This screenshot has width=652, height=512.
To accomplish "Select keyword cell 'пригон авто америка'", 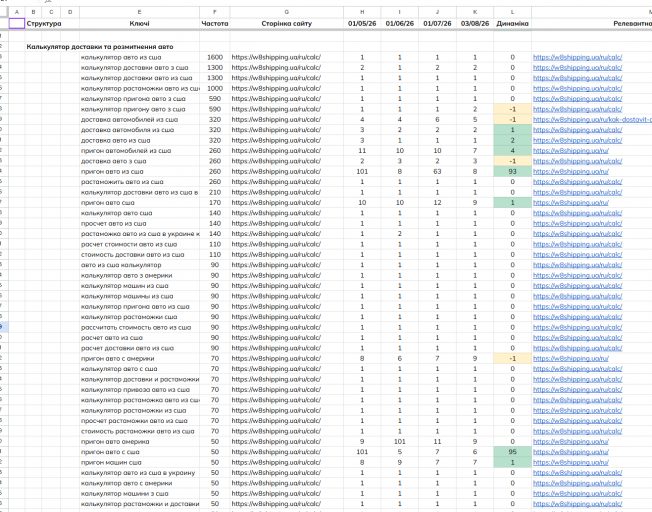I will point(139,442).
